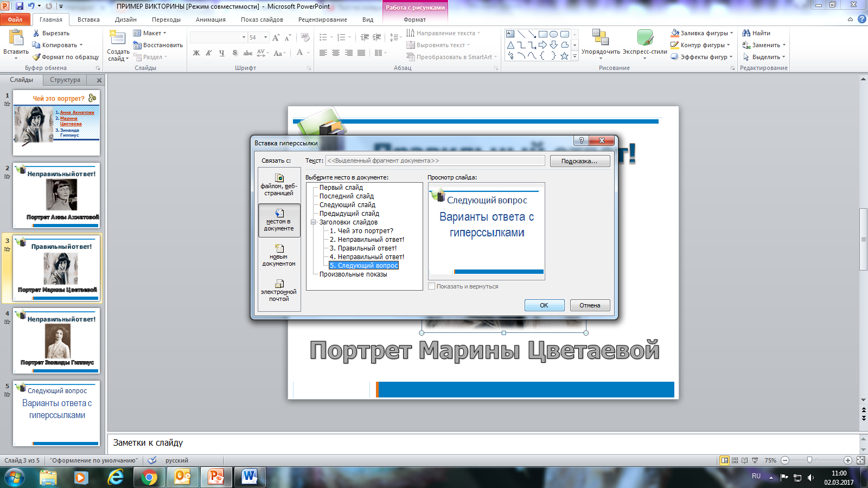
Task: Select 'новым документом' link type
Action: (279, 255)
